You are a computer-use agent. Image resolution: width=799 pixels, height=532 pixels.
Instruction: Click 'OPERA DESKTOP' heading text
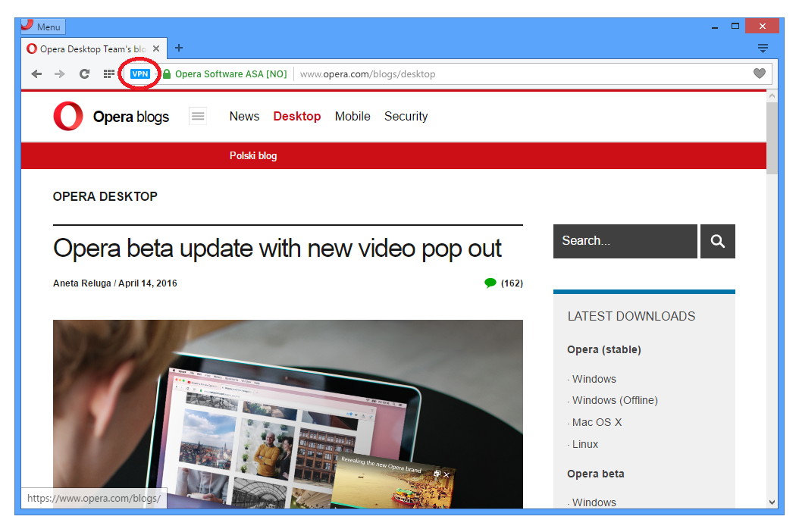[x=105, y=197]
